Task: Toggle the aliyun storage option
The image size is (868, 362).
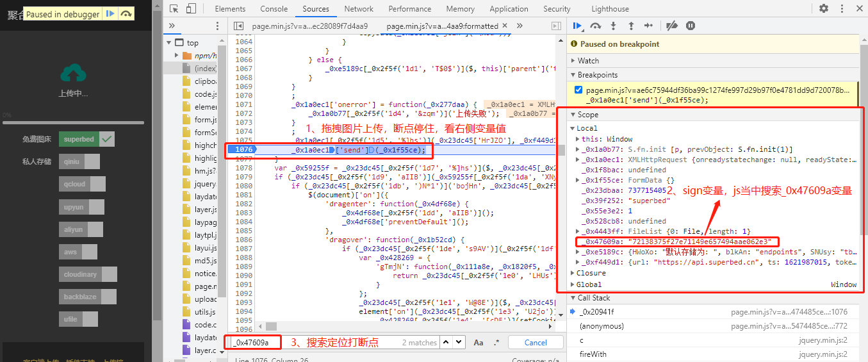Action: (x=81, y=229)
